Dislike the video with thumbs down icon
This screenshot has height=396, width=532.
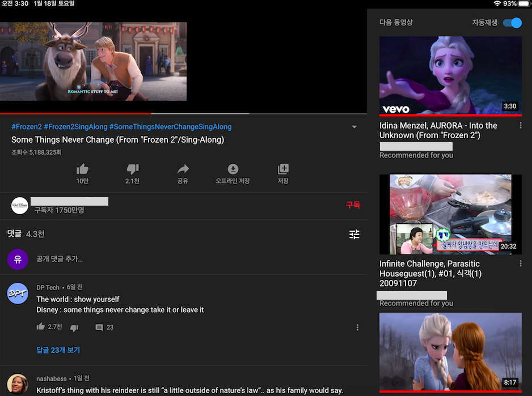(132, 169)
